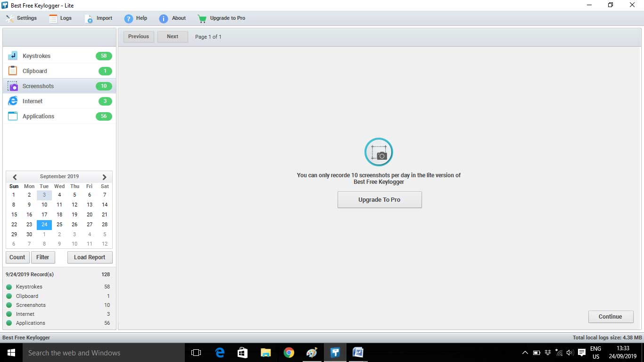Go to next month on the calendar
The width and height of the screenshot is (644, 362).
(x=104, y=177)
